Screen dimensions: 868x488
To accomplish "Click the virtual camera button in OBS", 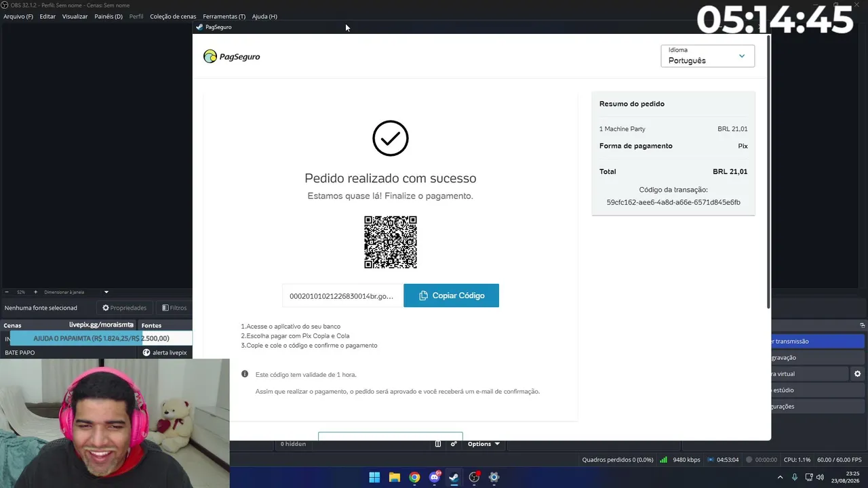I will (x=810, y=374).
